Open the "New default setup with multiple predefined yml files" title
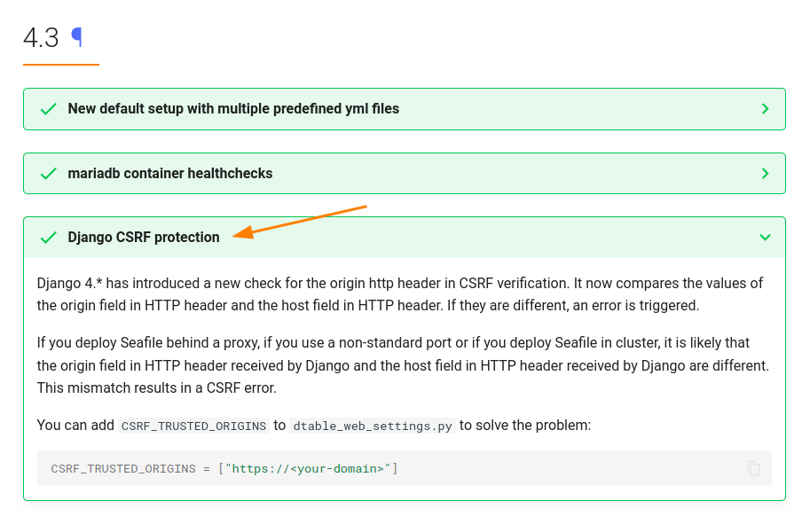This screenshot has height=532, width=794. [x=233, y=109]
